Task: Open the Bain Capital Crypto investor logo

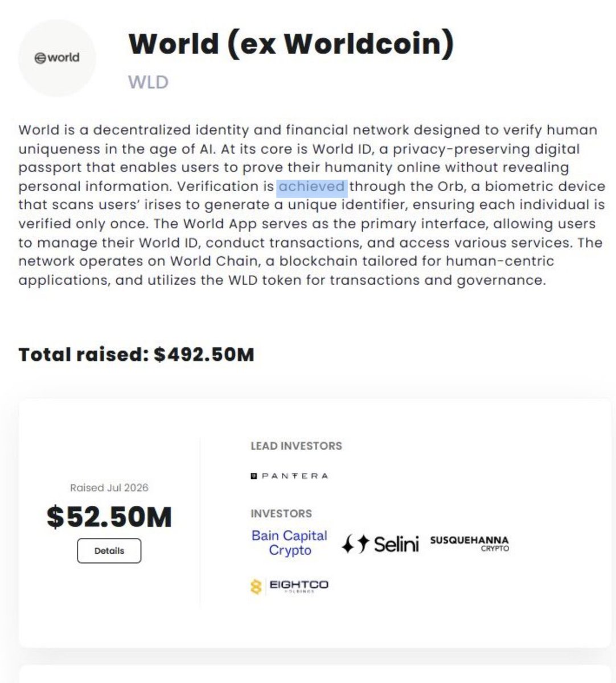Action: pos(290,543)
